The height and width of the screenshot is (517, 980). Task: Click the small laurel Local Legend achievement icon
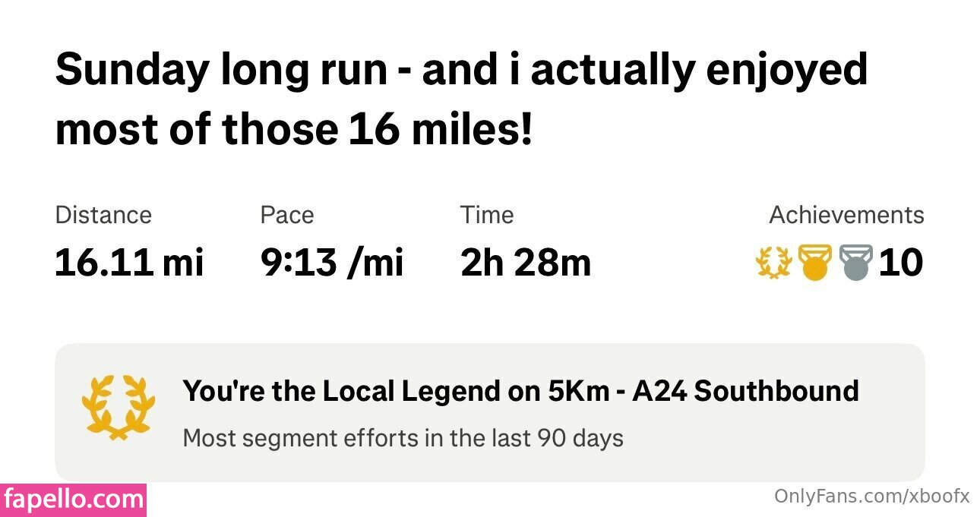click(x=774, y=263)
